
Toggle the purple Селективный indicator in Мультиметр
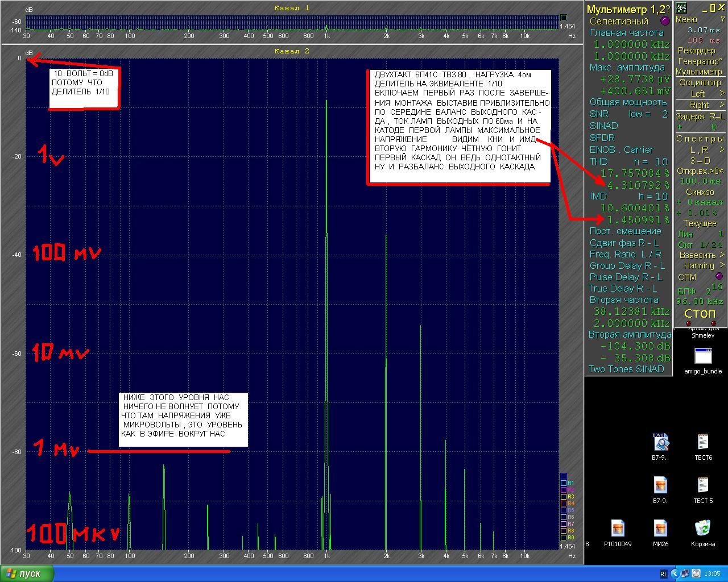click(665, 21)
